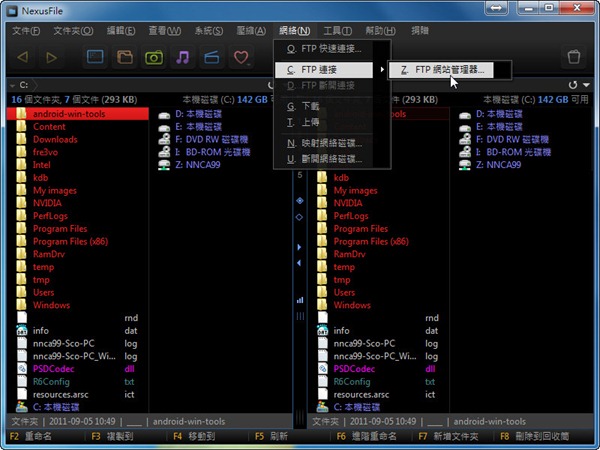Open left panel C: path dropdown
The image size is (600, 450).
pos(9,86)
